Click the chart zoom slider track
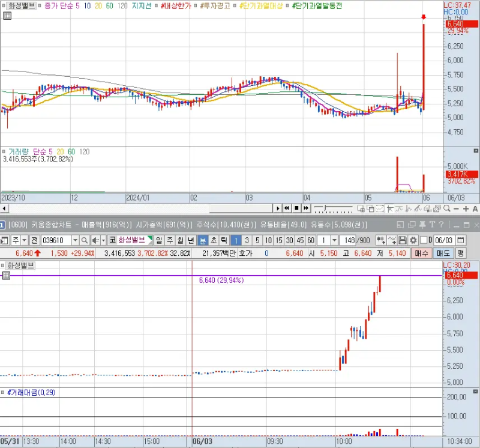Viewport: 480px width, 448px height. pyautogui.click(x=333, y=209)
